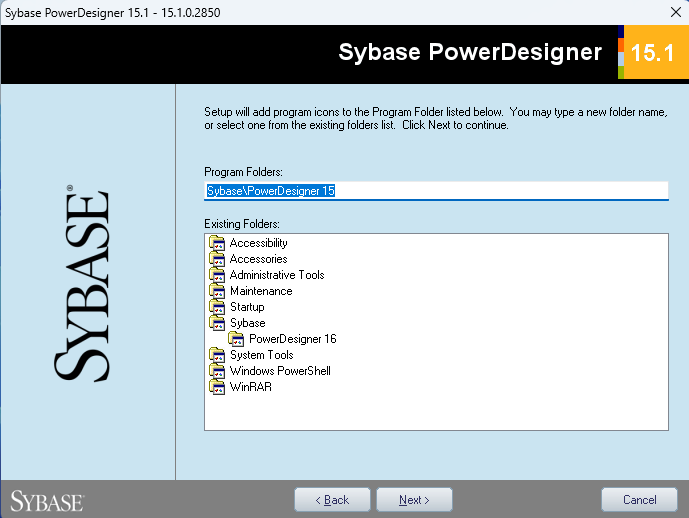Go back with the Back button
689x518 pixels.
coord(332,500)
